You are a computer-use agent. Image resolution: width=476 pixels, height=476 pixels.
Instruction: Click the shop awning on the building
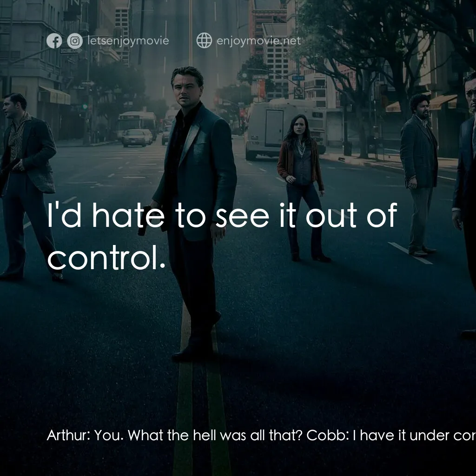tap(55, 95)
